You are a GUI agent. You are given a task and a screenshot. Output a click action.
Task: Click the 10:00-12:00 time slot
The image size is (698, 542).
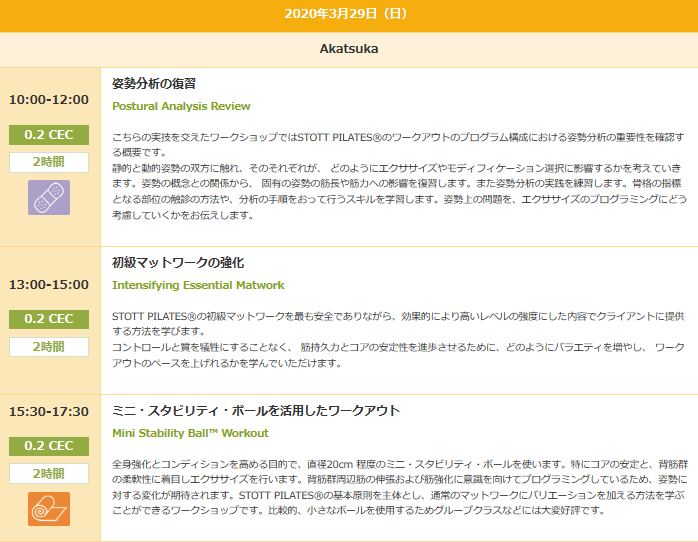coord(49,100)
